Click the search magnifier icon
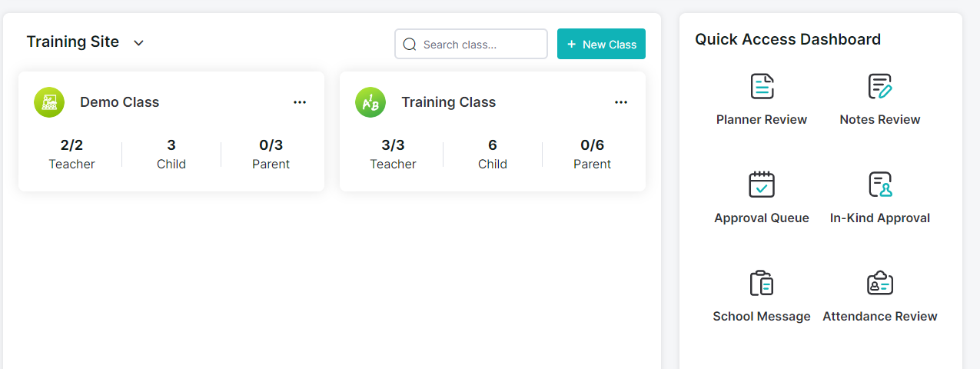Screen dimensions: 980x369 coord(410,44)
